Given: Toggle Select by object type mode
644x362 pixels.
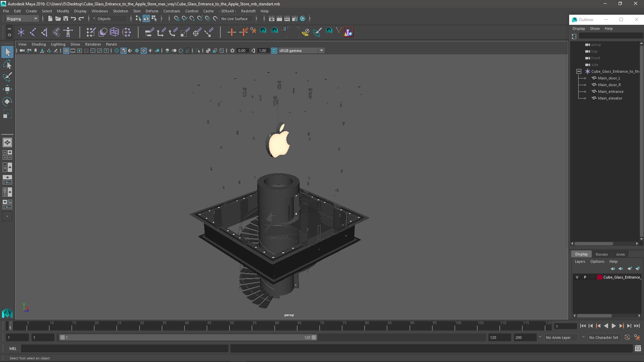Looking at the screenshot, I should point(146,19).
